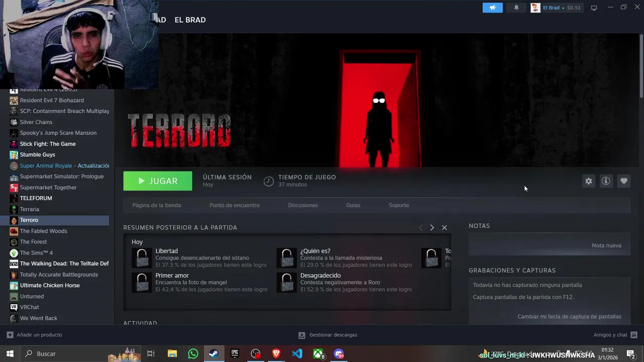Close the post-game summary panel

coord(444,228)
